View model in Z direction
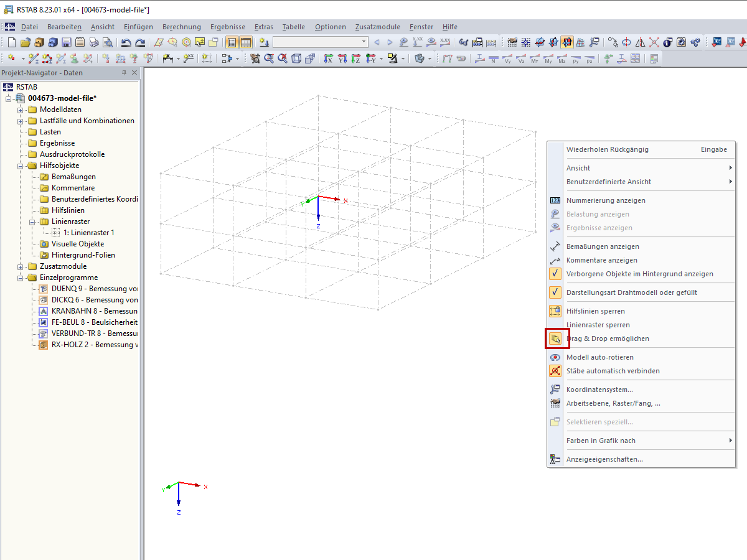Viewport: 747px width, 560px height. click(355, 58)
